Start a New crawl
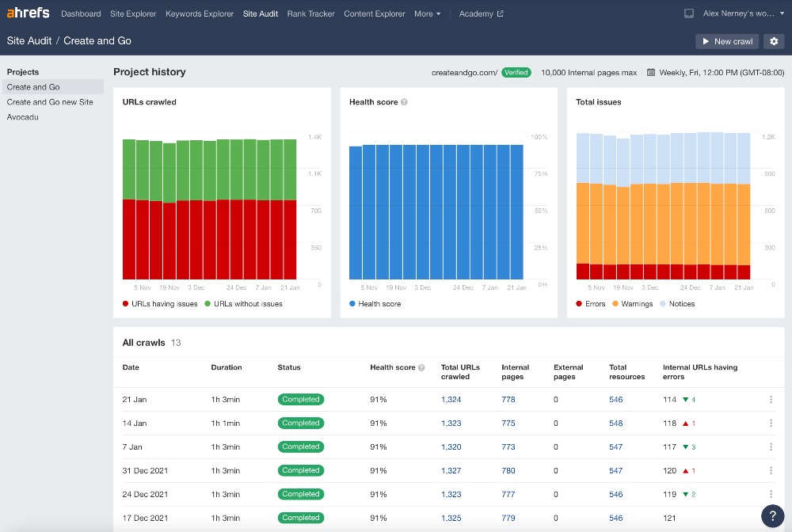The height and width of the screenshot is (532, 792). 726,41
